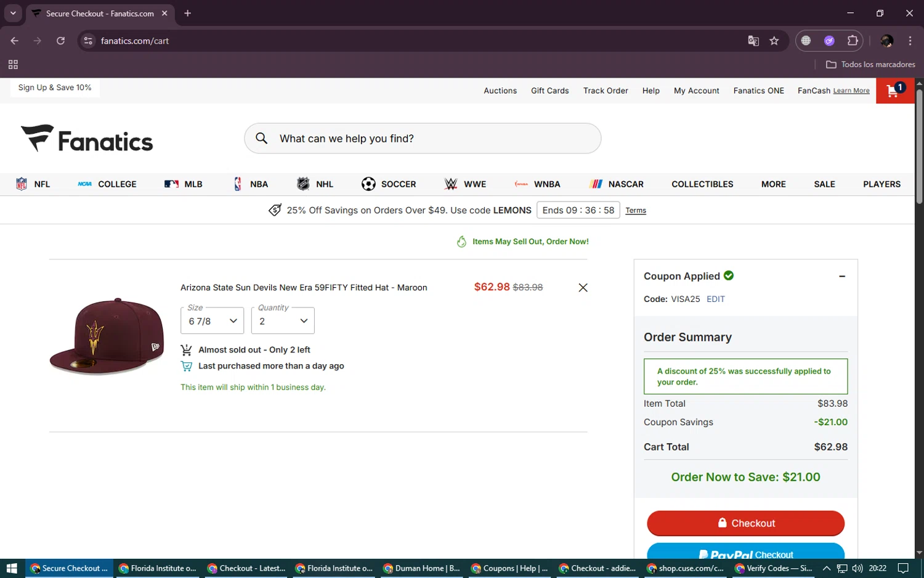
Task: Open Track Order link
Action: (x=606, y=91)
